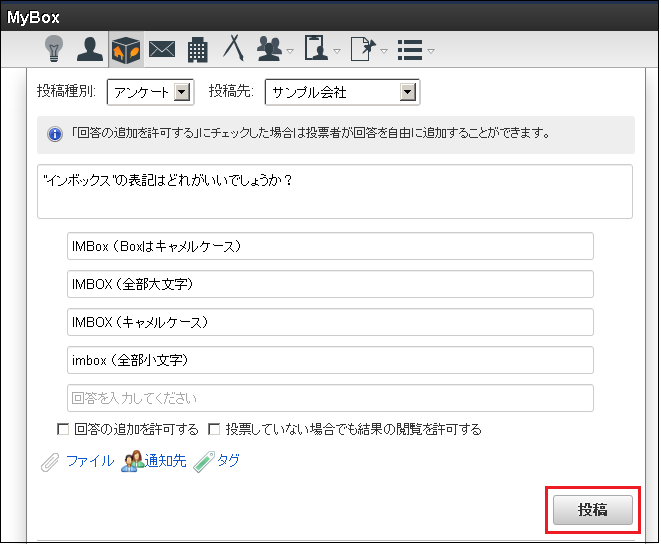Screen dimensions: 661x544
Task: Click the タグ link
Action: (x=228, y=461)
